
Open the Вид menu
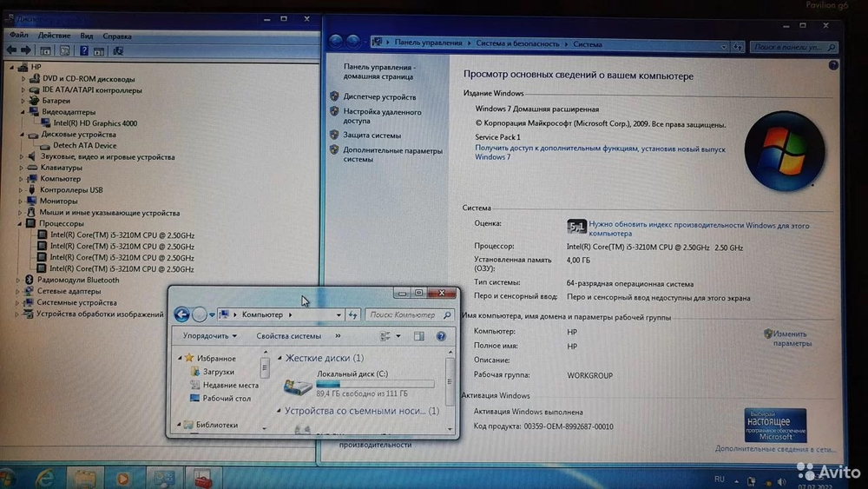(x=86, y=36)
